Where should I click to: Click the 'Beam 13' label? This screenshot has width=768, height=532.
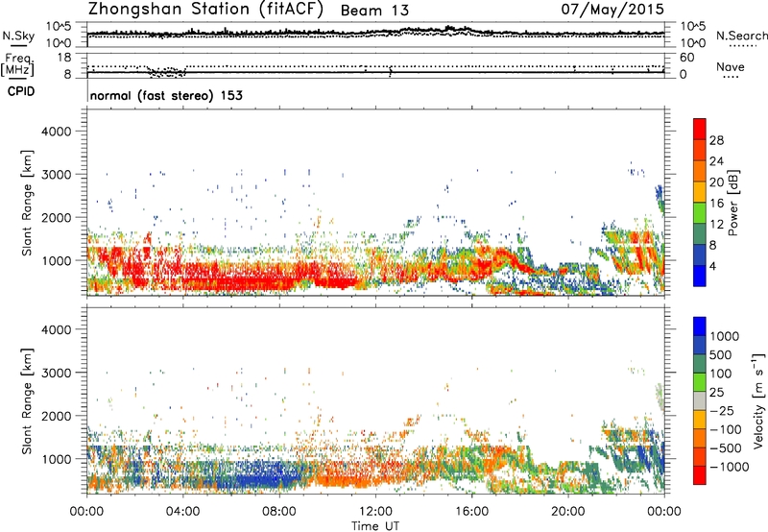tap(374, 11)
